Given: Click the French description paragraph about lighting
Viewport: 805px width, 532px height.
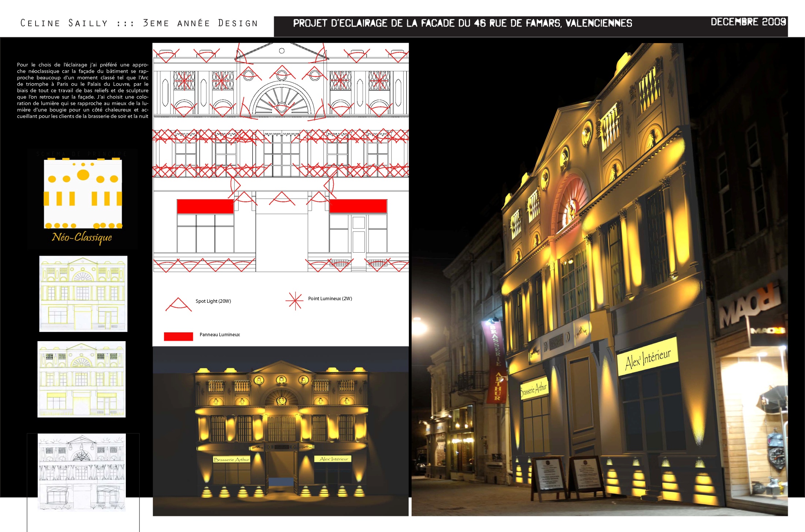Looking at the screenshot, I should coord(83,90).
